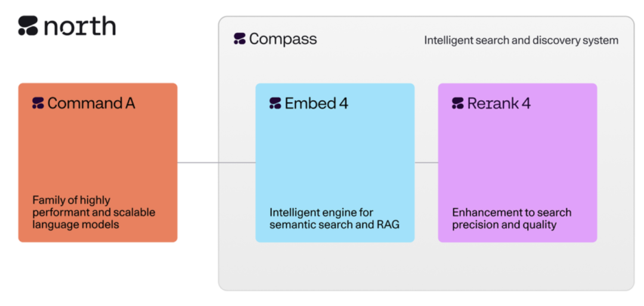Click the Embed 4 title
This screenshot has width=644, height=306.
point(317,104)
